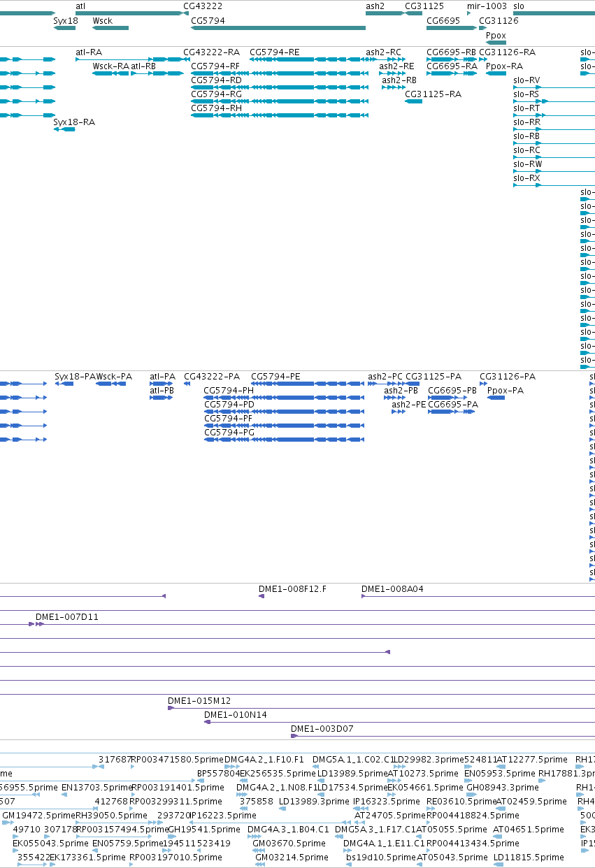Click protein label Syx18-PA
595x868 pixels.
[x=75, y=377]
